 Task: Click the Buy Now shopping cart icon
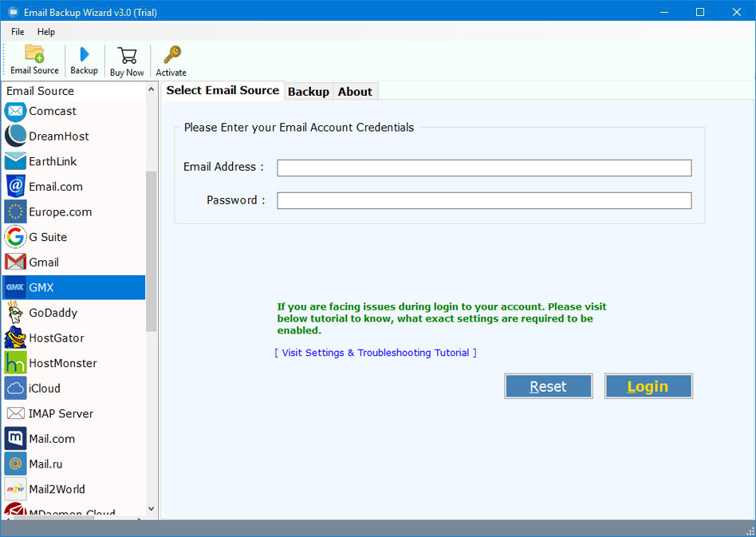tap(127, 56)
